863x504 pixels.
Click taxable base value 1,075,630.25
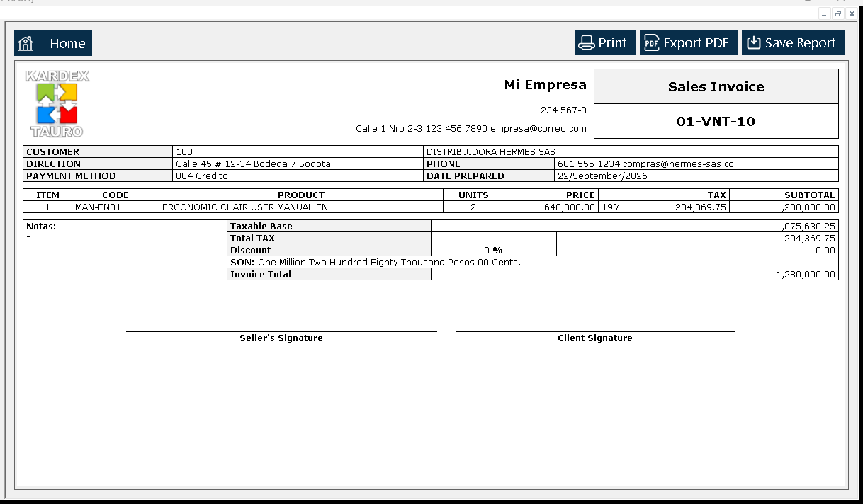point(806,227)
